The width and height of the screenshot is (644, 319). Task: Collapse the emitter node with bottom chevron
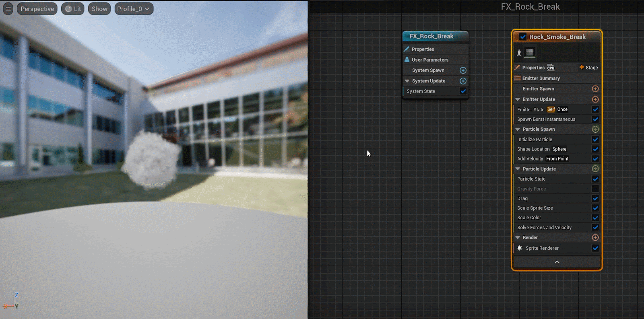pos(557,262)
